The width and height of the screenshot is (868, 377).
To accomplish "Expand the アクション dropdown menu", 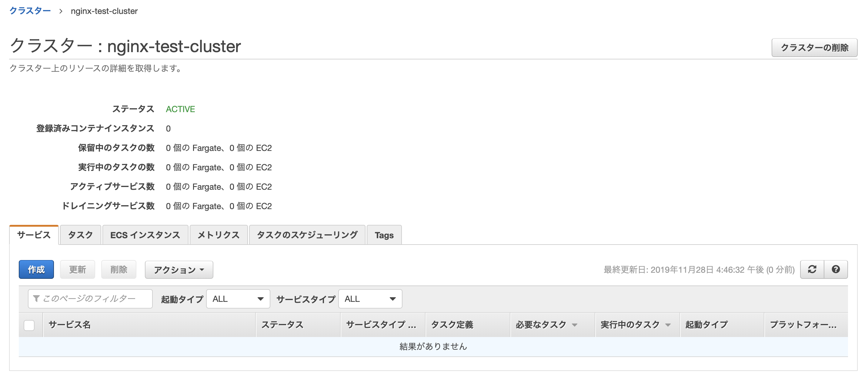I will pos(179,269).
